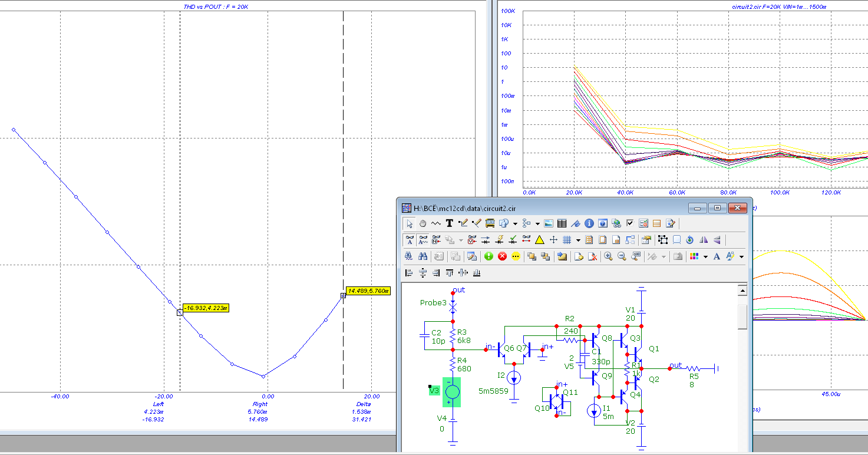Open dropdown arrow beside the font format icon

741,256
